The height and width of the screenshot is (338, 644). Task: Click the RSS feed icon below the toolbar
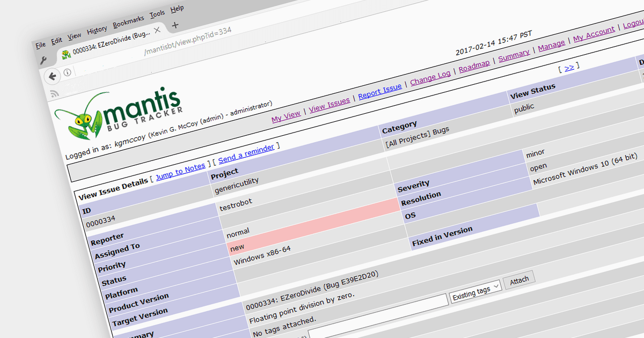coord(54,94)
